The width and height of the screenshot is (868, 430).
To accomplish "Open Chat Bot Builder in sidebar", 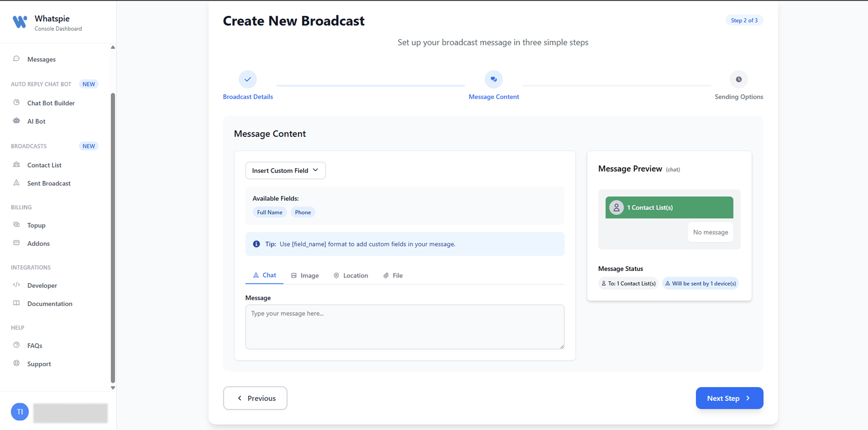I will click(x=51, y=103).
